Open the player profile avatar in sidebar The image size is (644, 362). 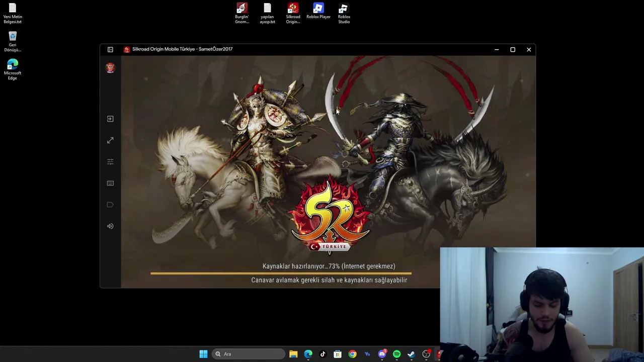pyautogui.click(x=110, y=68)
